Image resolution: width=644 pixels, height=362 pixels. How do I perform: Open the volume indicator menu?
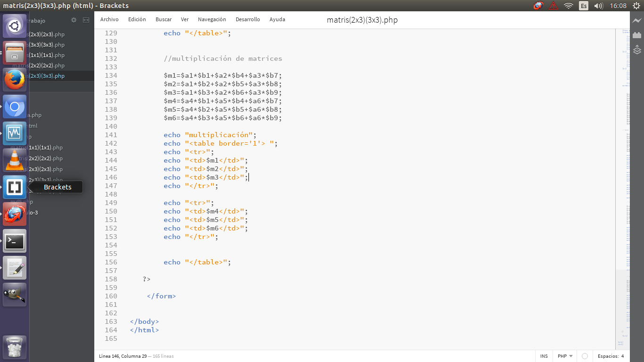[599, 6]
